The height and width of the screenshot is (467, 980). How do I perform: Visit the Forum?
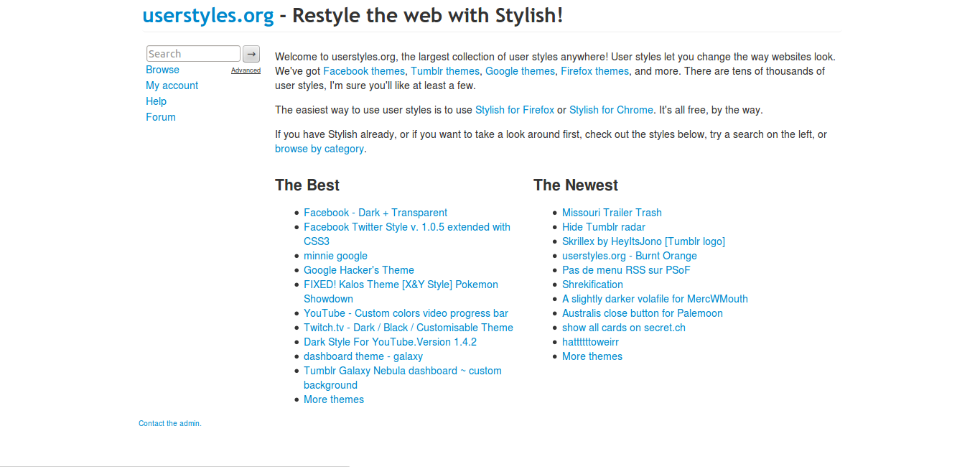pos(160,116)
